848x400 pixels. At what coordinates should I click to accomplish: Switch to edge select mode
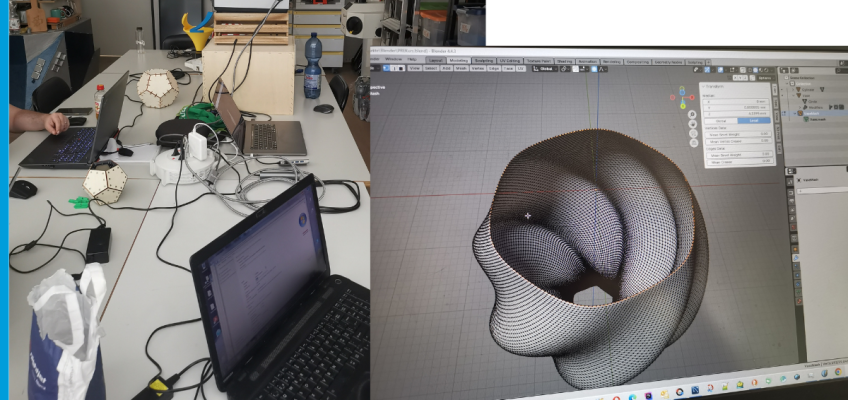tap(394, 68)
